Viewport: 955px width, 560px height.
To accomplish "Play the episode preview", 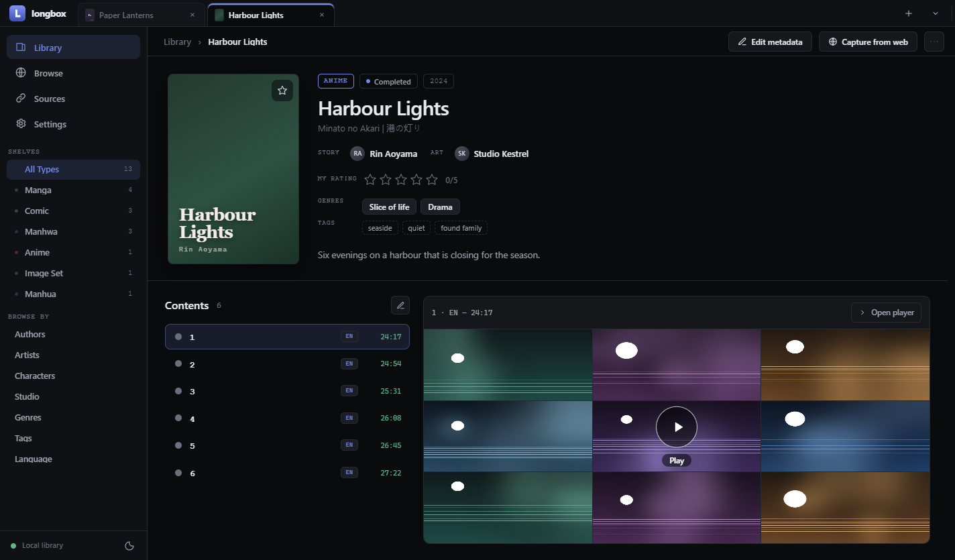I will point(677,427).
